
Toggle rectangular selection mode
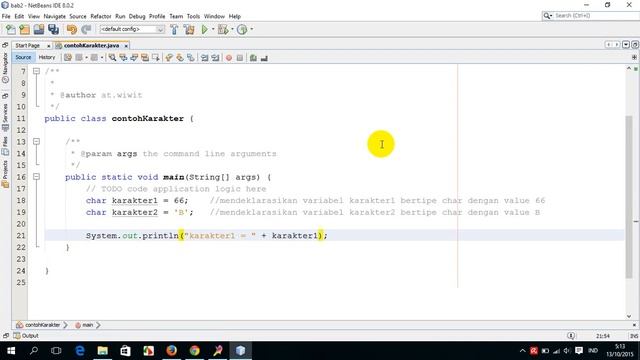(x=156, y=58)
